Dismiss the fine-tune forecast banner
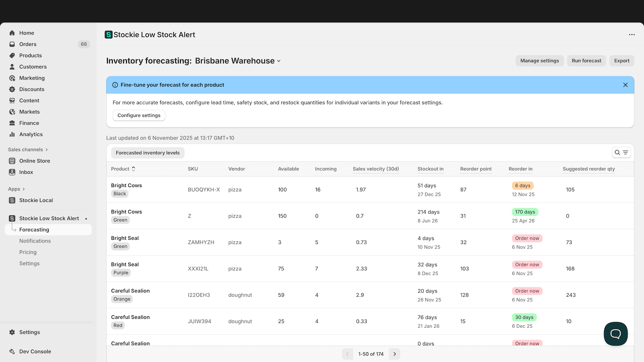The height and width of the screenshot is (362, 644). tap(625, 85)
